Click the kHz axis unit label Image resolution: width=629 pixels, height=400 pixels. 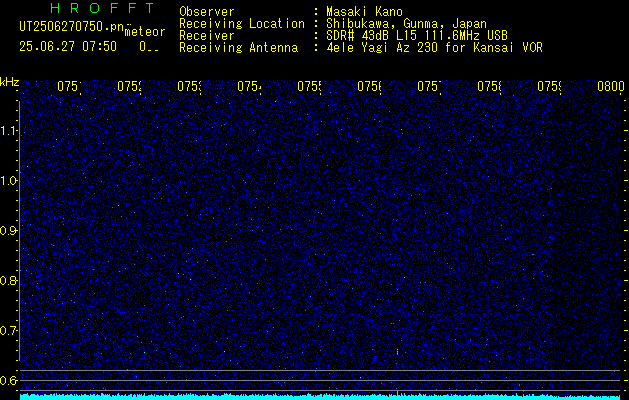(10, 82)
